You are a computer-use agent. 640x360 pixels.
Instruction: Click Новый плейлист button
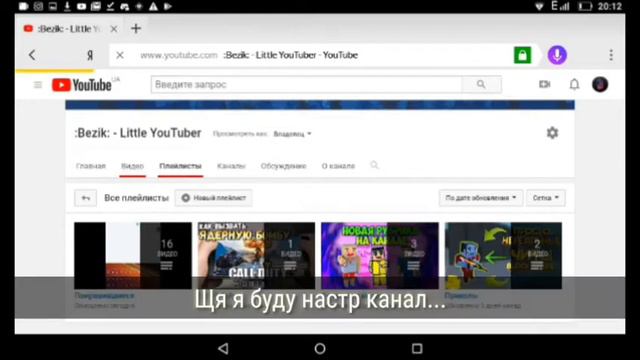(x=213, y=198)
